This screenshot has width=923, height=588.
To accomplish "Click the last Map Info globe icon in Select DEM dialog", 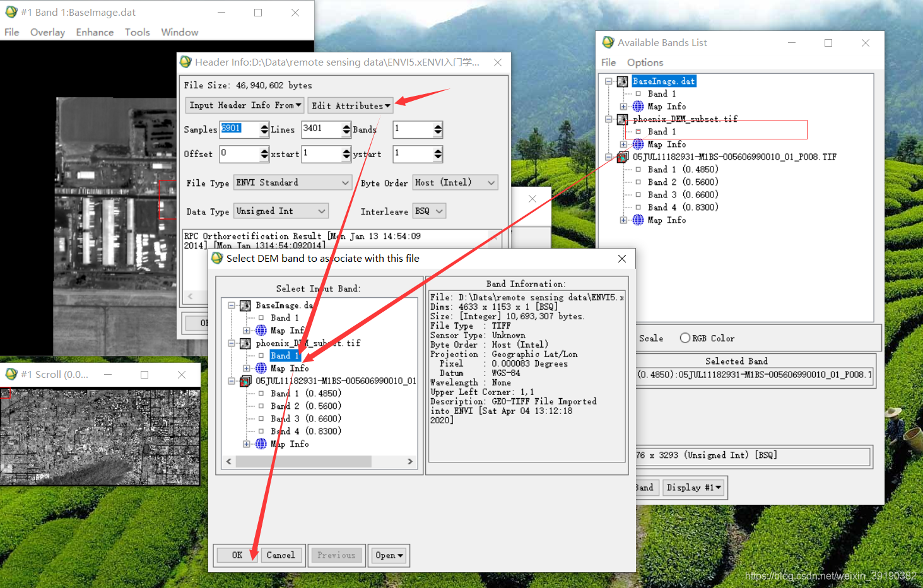I will 261,444.
